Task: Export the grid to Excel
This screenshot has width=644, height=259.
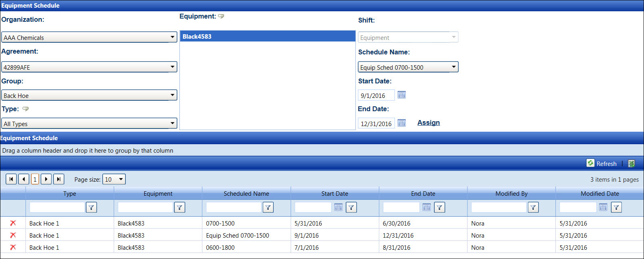Action: 631,164
